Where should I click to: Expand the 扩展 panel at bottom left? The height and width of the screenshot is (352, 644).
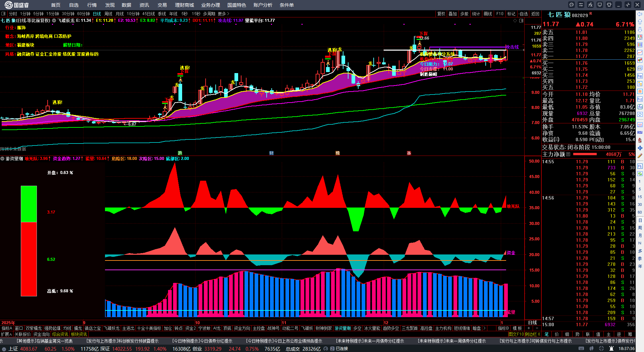[6, 334]
